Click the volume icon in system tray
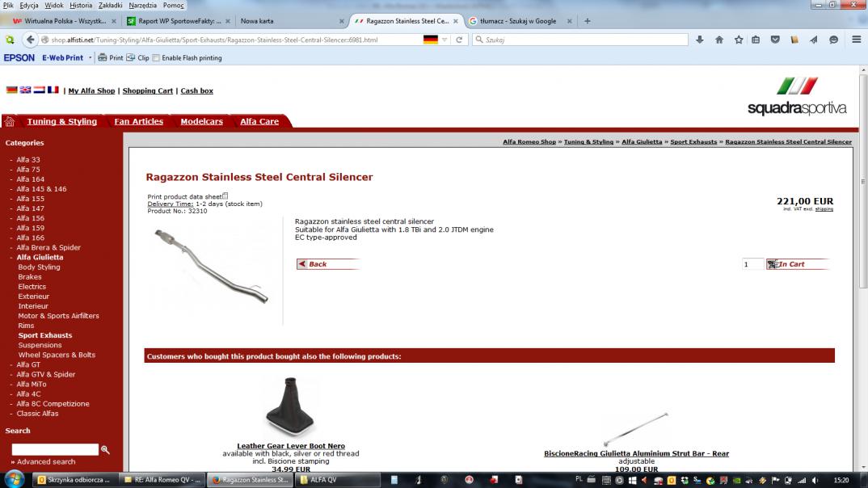The image size is (868, 488). (815, 480)
